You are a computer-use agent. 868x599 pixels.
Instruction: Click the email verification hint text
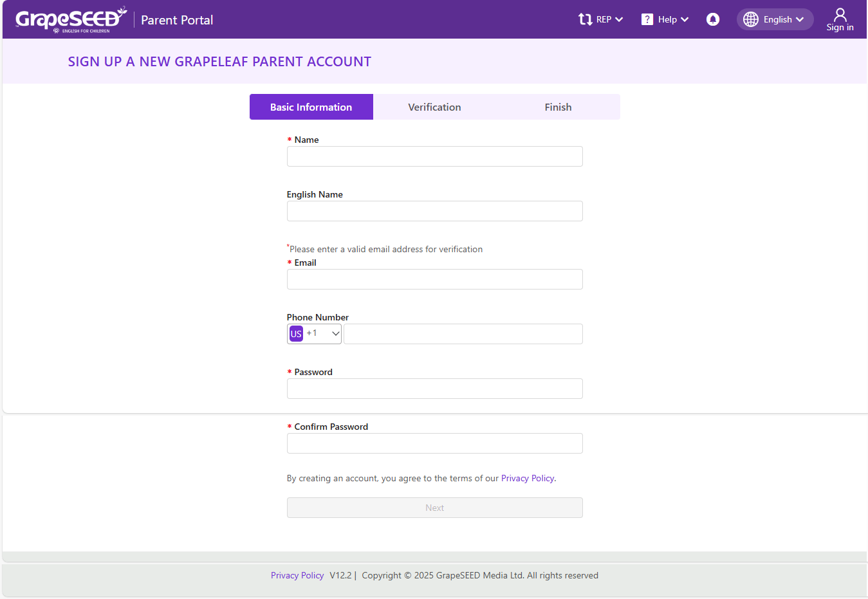385,249
